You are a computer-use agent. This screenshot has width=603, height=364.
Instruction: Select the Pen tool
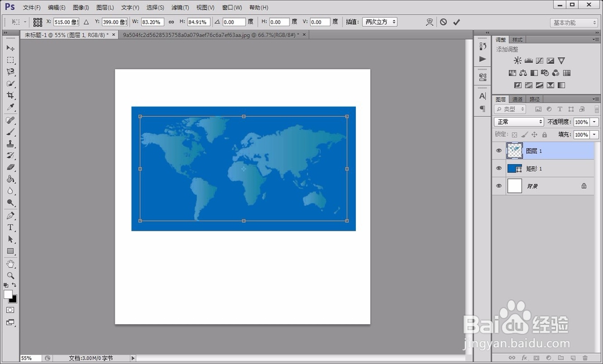(x=10, y=216)
